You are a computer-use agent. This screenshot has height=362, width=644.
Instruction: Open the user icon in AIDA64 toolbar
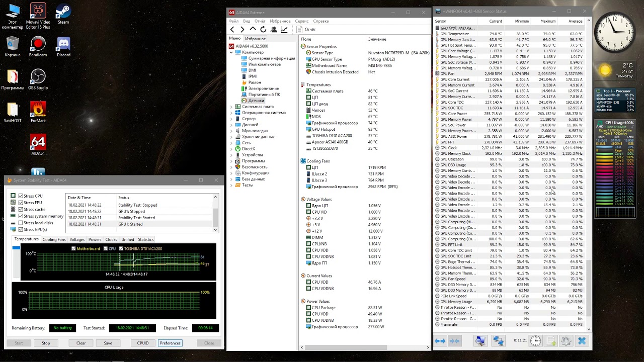(274, 30)
